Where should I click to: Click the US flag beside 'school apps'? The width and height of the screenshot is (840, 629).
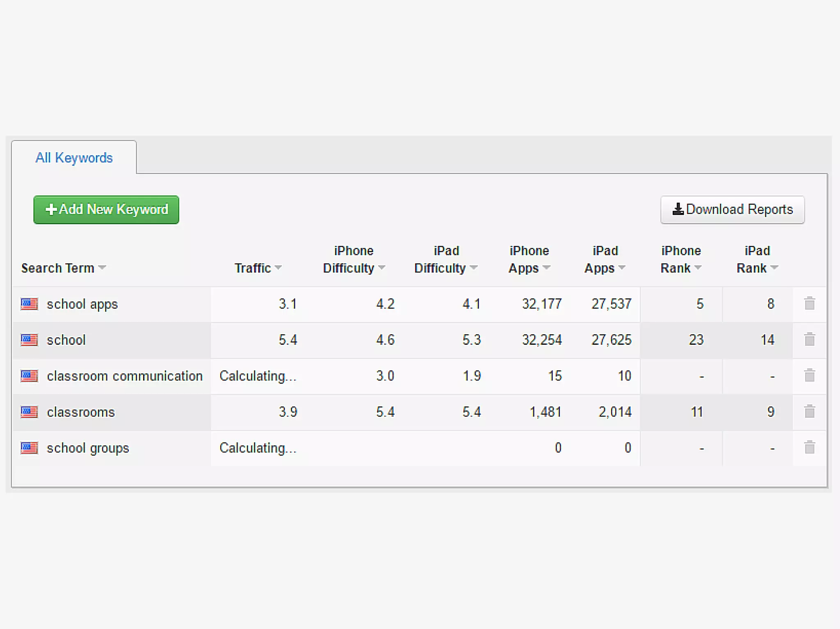[29, 304]
